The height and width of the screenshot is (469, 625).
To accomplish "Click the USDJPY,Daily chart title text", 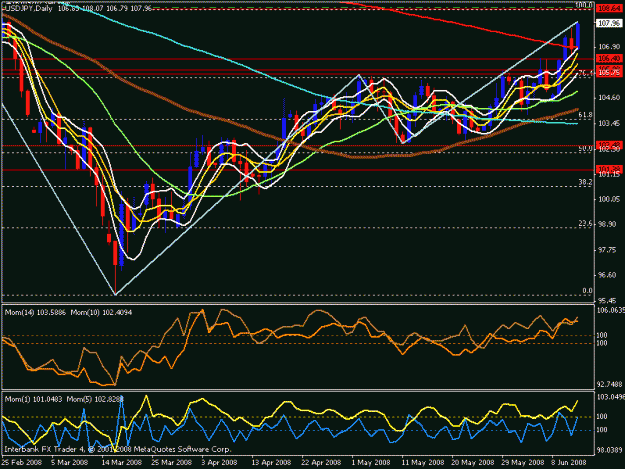I will pos(27,8).
